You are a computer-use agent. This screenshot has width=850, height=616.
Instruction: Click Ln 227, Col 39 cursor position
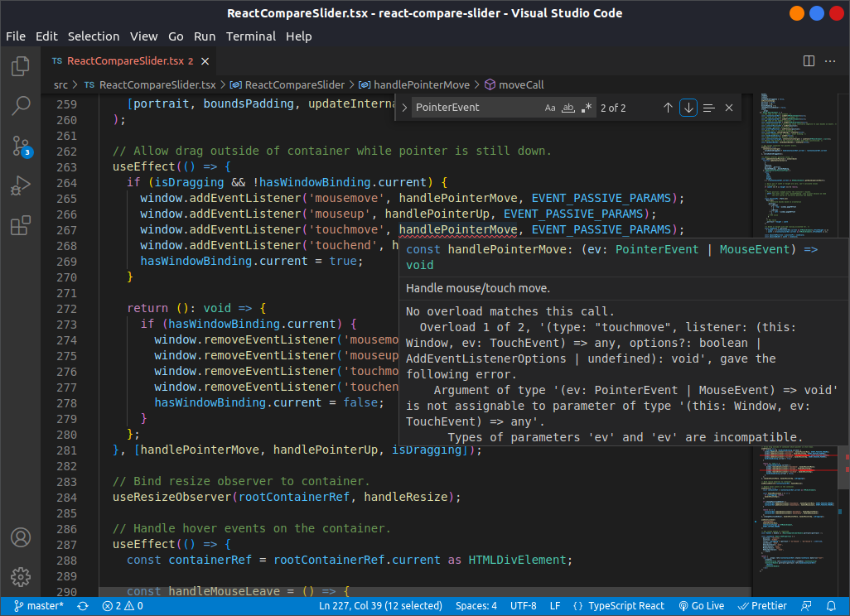[380, 606]
